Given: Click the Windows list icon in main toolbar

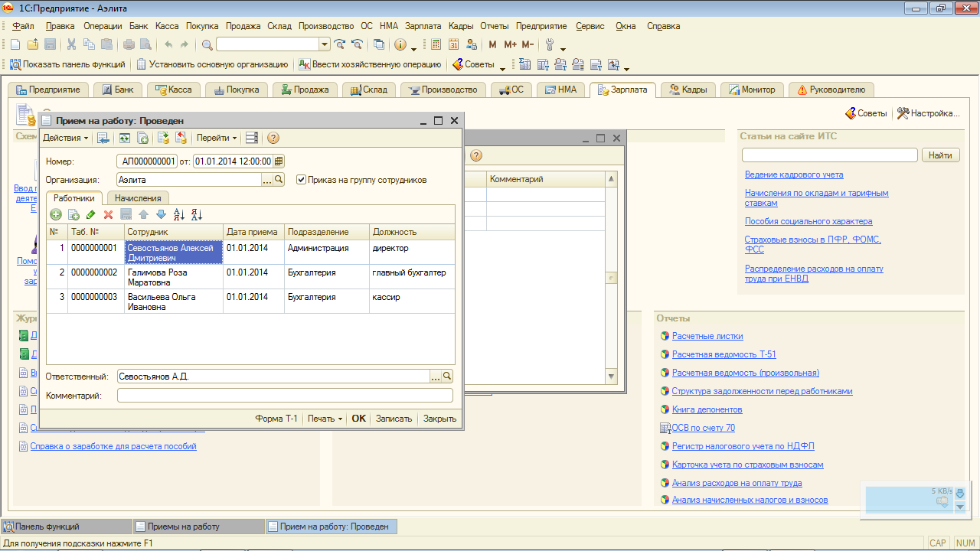Looking at the screenshot, I should click(x=378, y=44).
